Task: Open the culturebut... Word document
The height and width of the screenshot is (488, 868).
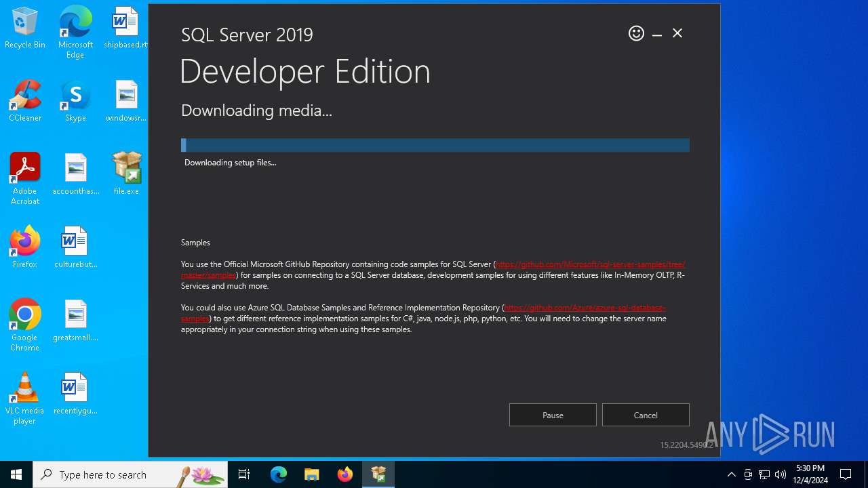Action: coord(75,248)
